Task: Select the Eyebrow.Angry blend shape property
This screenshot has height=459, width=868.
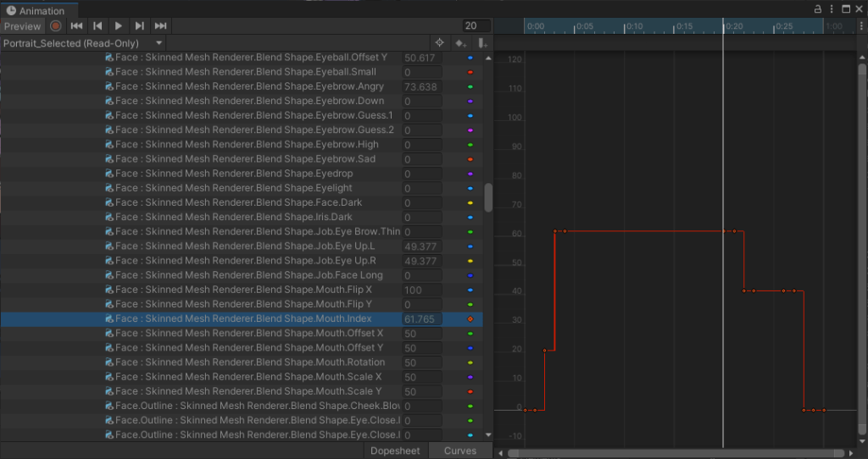Action: pos(250,86)
